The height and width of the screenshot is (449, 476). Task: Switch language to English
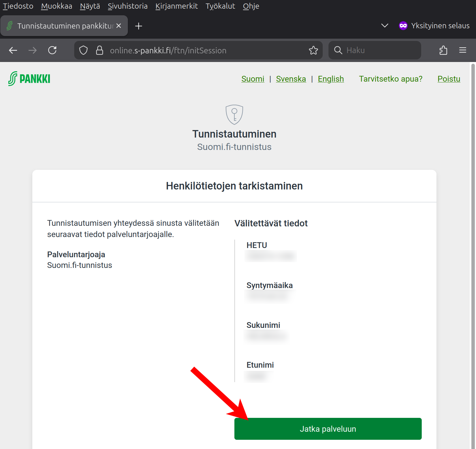tap(331, 79)
